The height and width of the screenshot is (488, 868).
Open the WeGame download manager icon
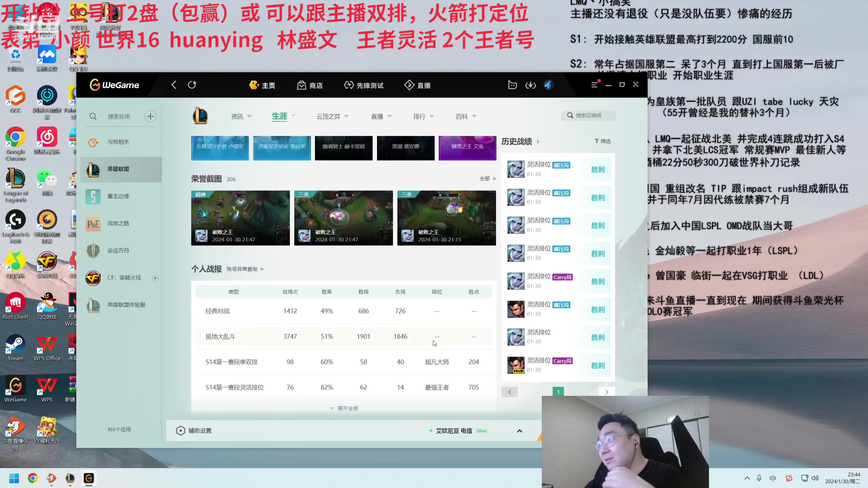(531, 85)
